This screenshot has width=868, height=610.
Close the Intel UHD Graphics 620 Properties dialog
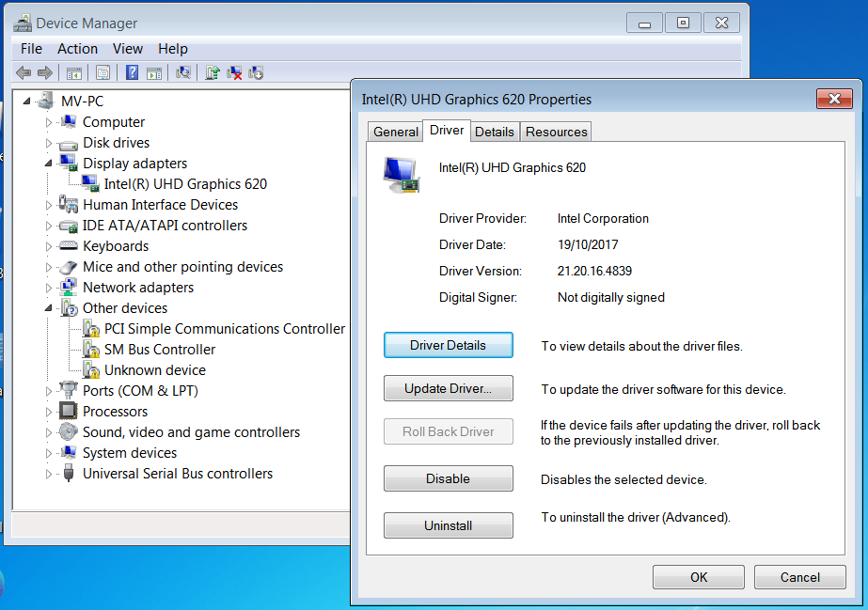834,99
